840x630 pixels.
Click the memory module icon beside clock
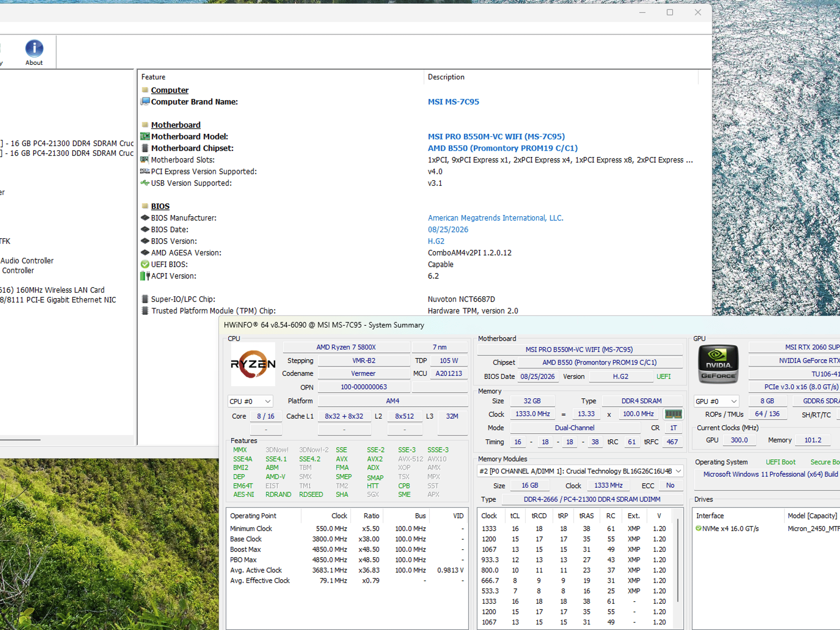[x=673, y=414]
